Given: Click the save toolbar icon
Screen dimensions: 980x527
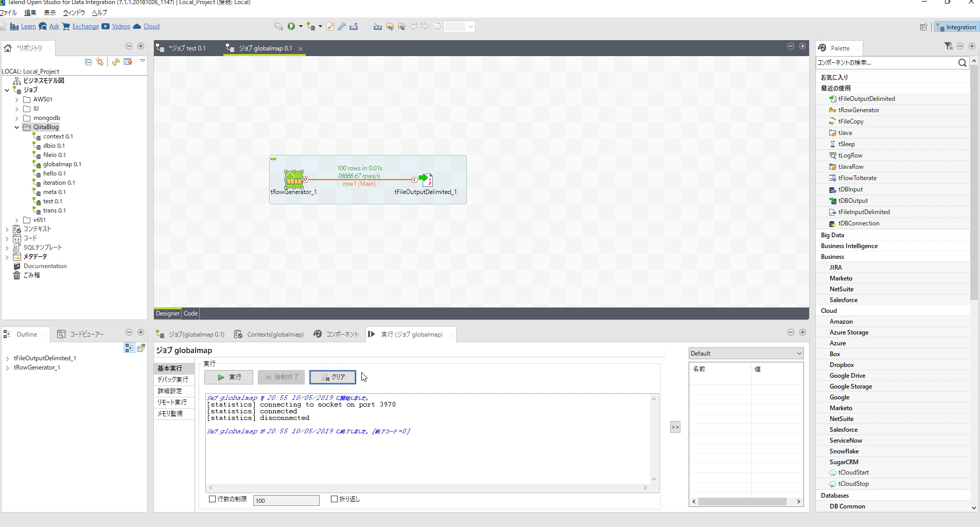Looking at the screenshot, I should [3, 26].
